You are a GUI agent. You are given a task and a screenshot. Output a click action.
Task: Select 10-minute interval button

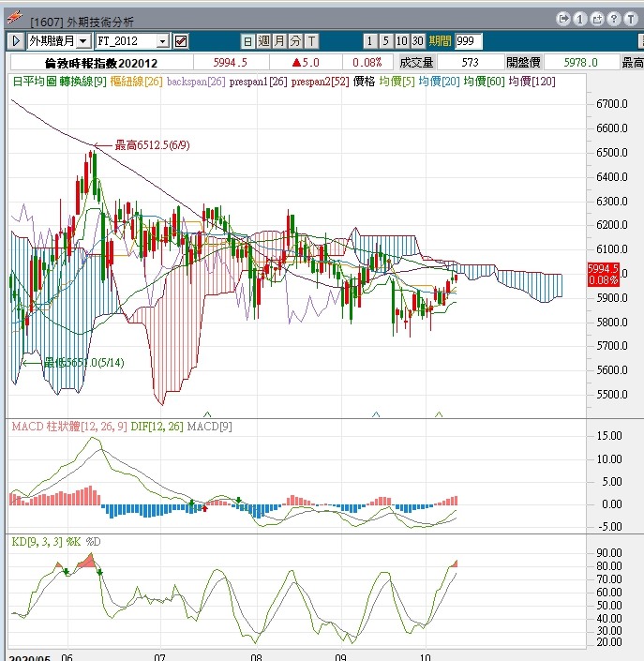[x=401, y=41]
